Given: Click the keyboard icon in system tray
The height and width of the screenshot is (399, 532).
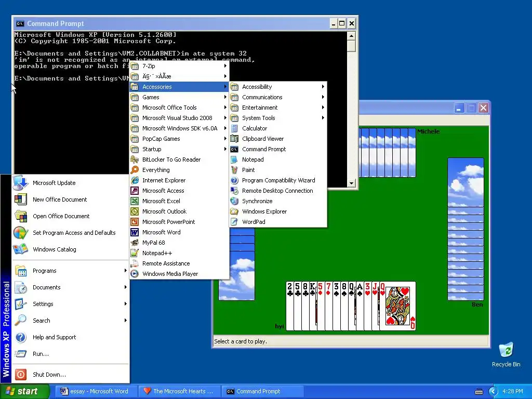Looking at the screenshot, I should pos(478,392).
